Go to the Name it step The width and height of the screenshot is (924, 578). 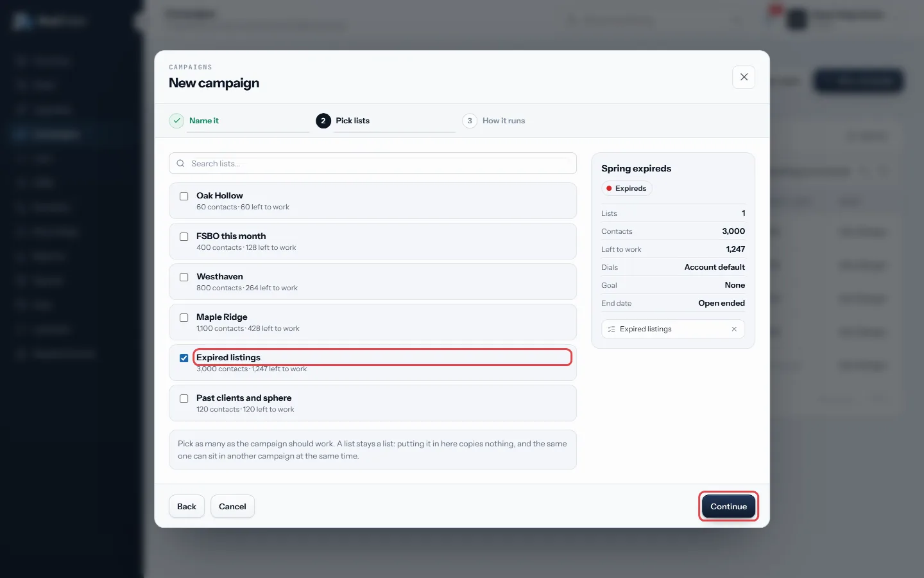[204, 121]
